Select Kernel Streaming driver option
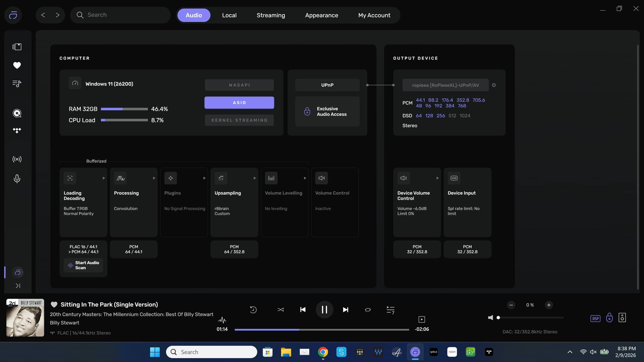Screen dimensions: 644x362 (239, 120)
